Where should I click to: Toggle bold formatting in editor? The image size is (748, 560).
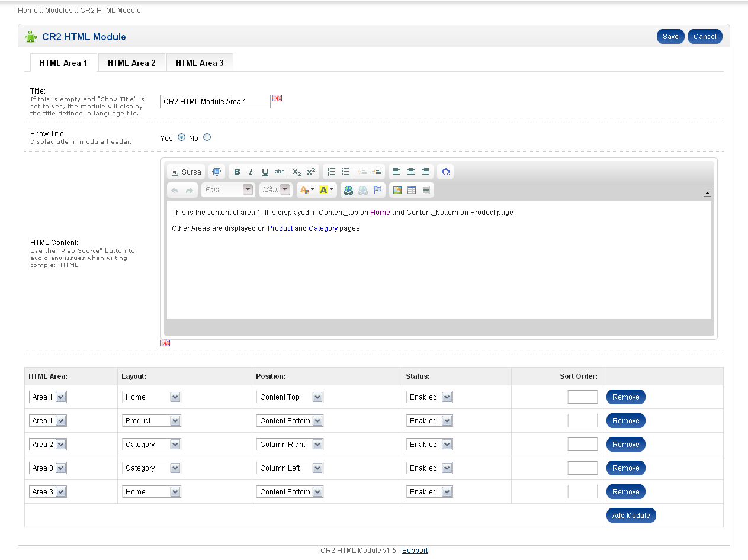click(237, 172)
